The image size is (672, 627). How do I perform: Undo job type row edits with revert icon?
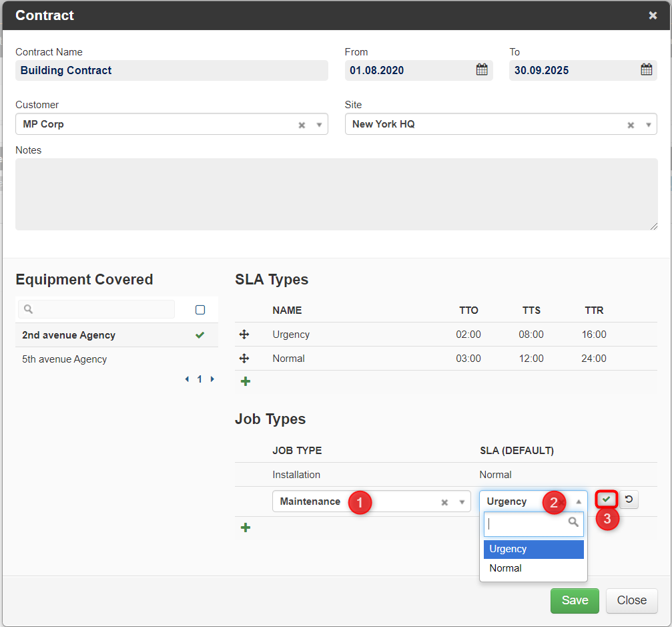coord(629,499)
